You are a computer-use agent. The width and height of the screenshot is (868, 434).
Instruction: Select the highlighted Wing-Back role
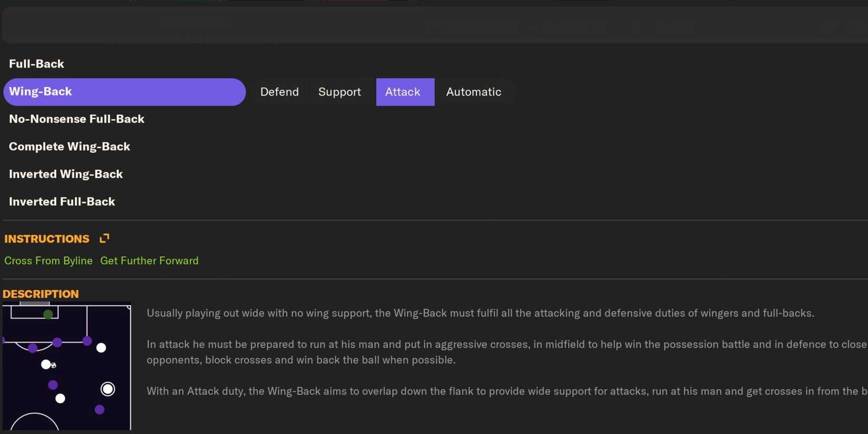pyautogui.click(x=124, y=92)
